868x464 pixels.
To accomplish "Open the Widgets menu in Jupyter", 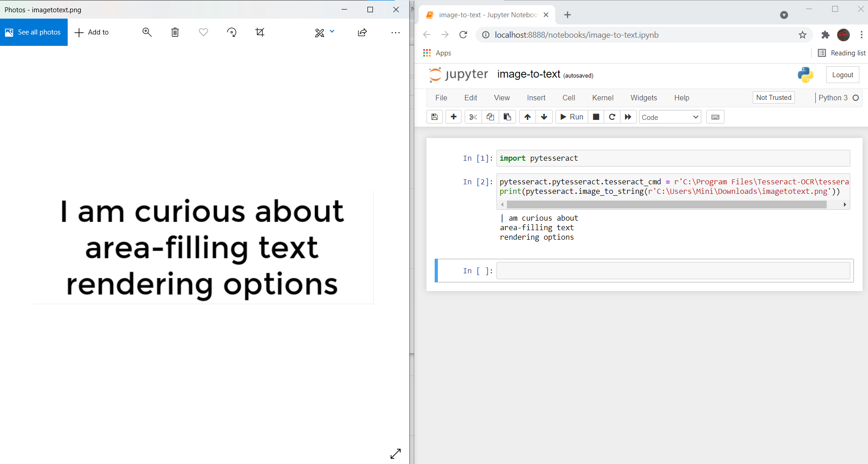I will click(644, 98).
